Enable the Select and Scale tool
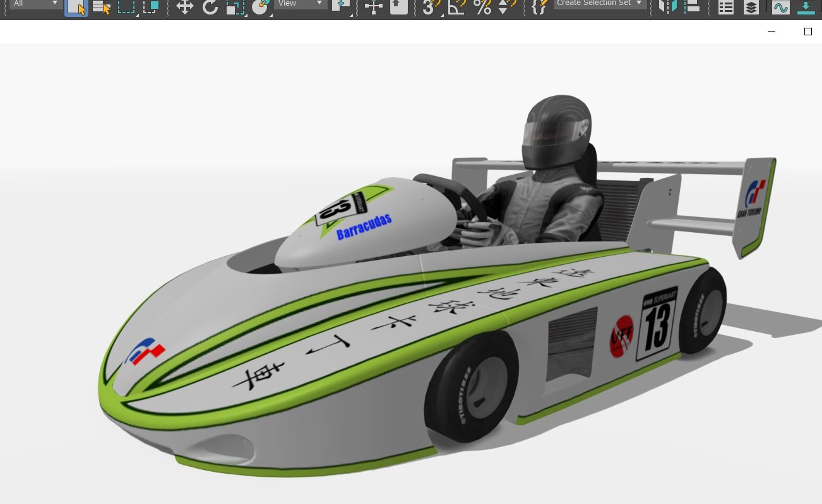The height and width of the screenshot is (504, 822). (x=235, y=7)
